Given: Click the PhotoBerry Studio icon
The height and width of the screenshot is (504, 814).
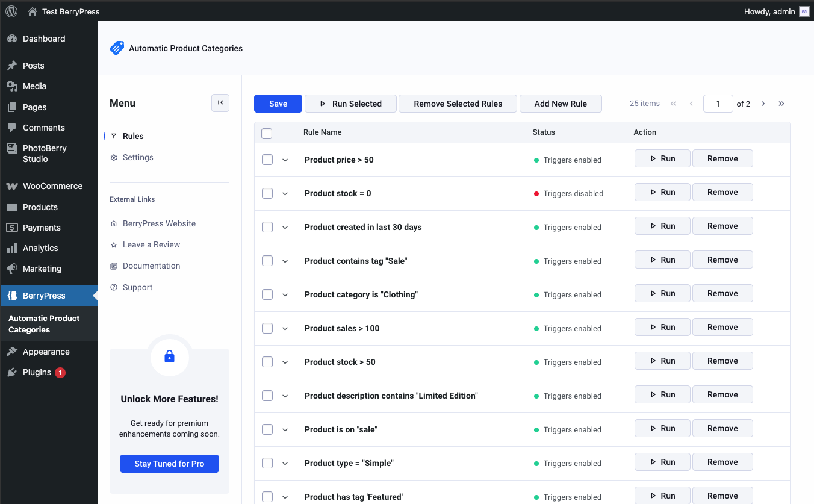Looking at the screenshot, I should 12,148.
